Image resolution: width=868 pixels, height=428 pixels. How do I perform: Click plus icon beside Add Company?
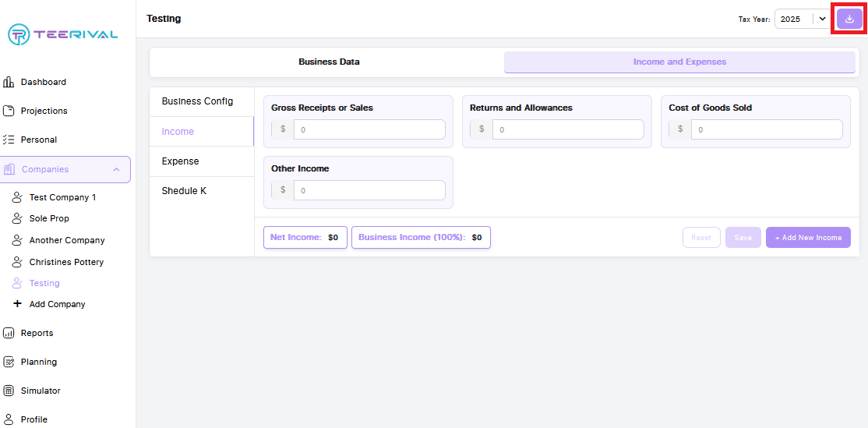point(17,304)
